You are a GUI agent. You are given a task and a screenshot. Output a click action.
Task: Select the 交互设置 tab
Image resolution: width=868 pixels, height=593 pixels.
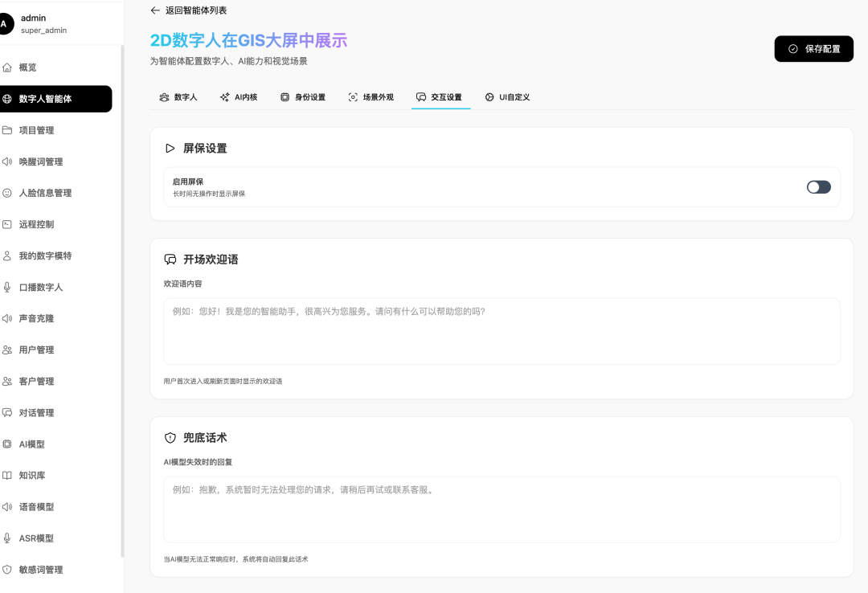click(440, 97)
